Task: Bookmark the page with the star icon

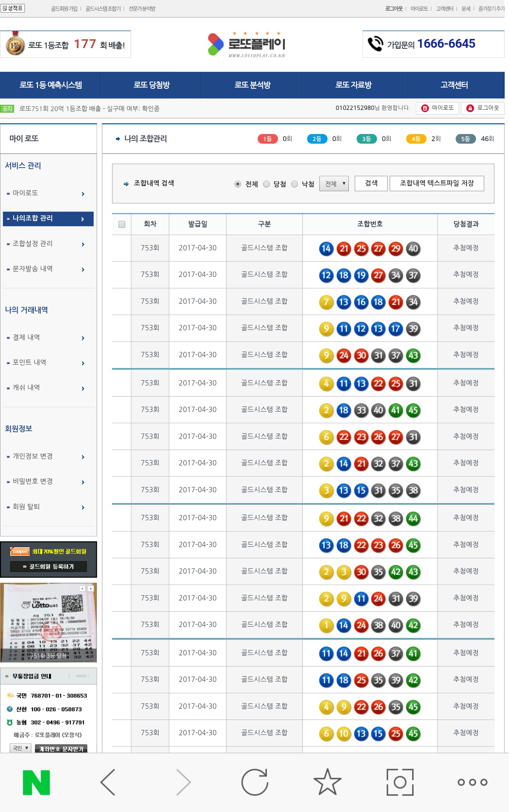Action: pyautogui.click(x=327, y=782)
